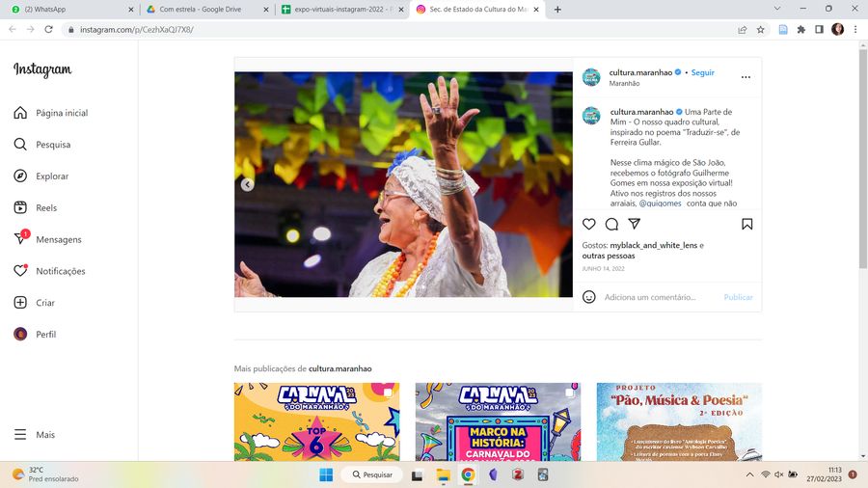Screen dimensions: 868x488
Task: Expand the Chrome tab search chevron
Action: [778, 9]
